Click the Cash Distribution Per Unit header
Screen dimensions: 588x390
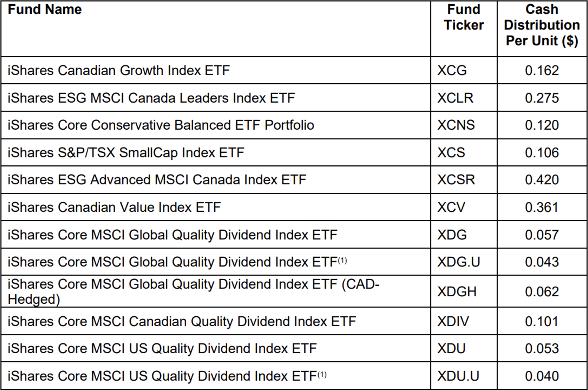542,25
